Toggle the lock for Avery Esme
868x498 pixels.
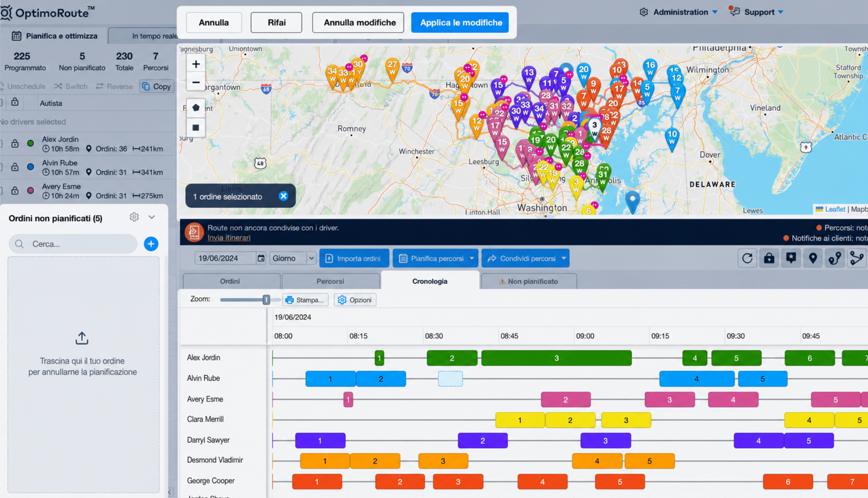coord(15,190)
